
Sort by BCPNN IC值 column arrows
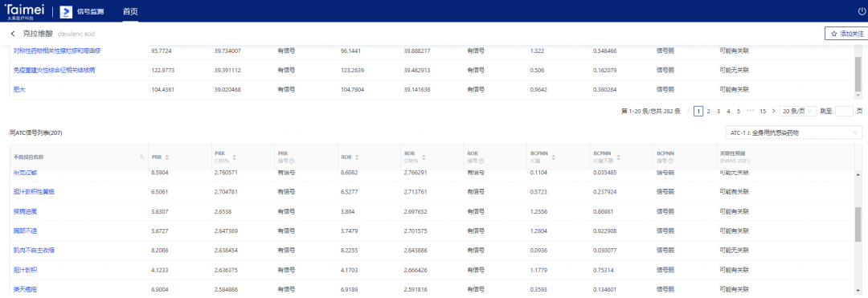[x=554, y=157]
